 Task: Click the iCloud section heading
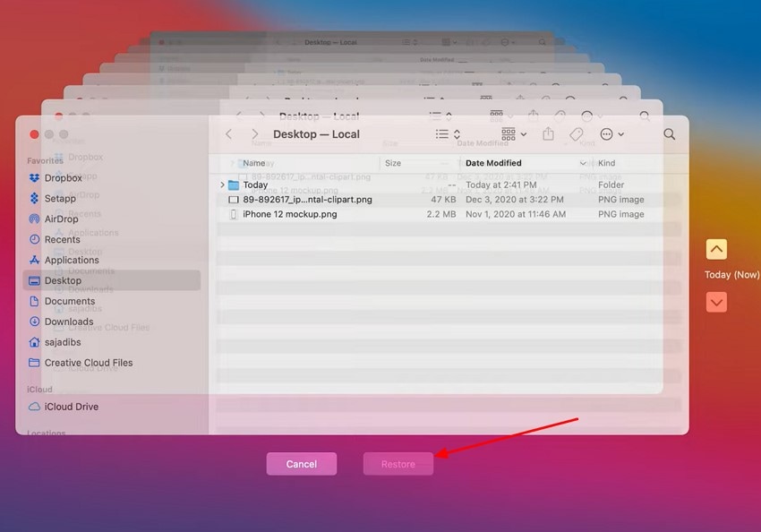[39, 390]
